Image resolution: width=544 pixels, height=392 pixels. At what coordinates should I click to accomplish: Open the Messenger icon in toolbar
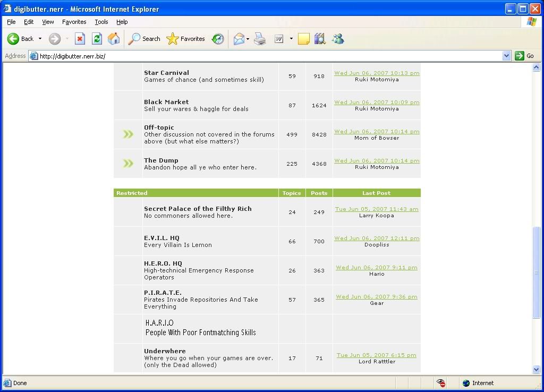338,39
